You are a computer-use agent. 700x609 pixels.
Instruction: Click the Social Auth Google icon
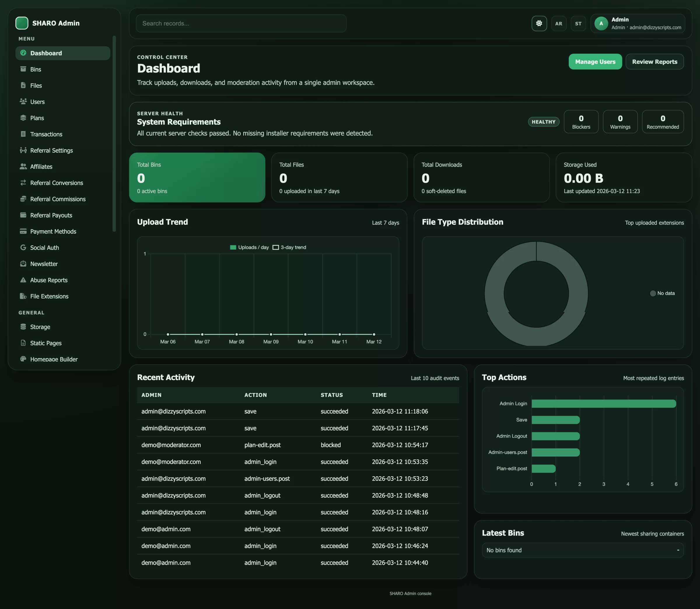pos(23,247)
